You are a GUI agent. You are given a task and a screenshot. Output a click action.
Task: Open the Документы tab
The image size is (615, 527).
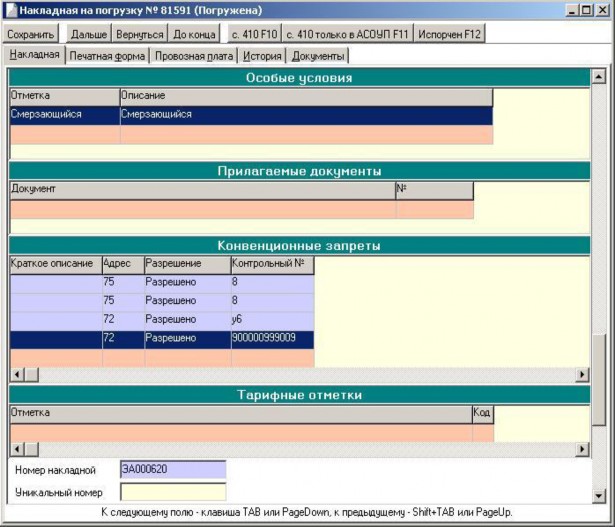[x=318, y=56]
